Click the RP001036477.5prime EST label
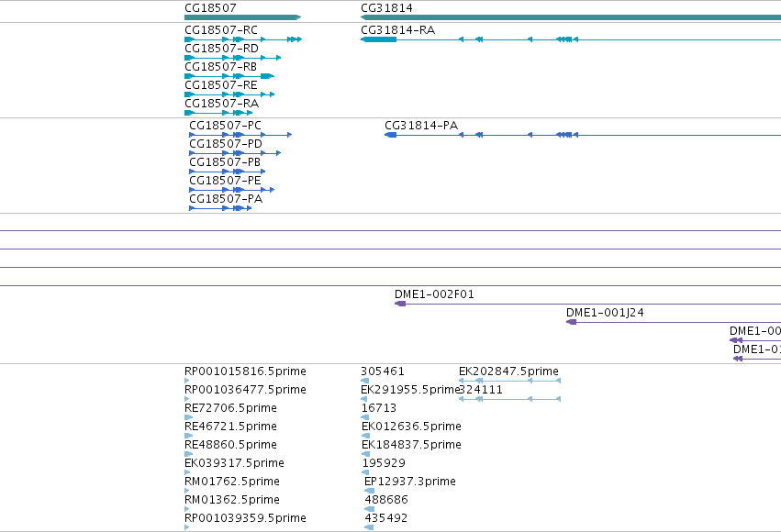 (x=246, y=390)
